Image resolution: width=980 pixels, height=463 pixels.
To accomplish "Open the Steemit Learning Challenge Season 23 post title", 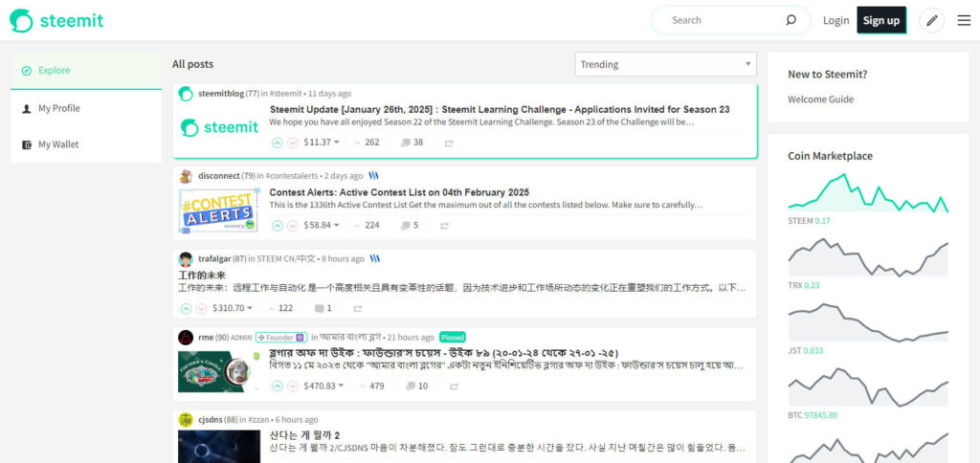I will (x=500, y=109).
